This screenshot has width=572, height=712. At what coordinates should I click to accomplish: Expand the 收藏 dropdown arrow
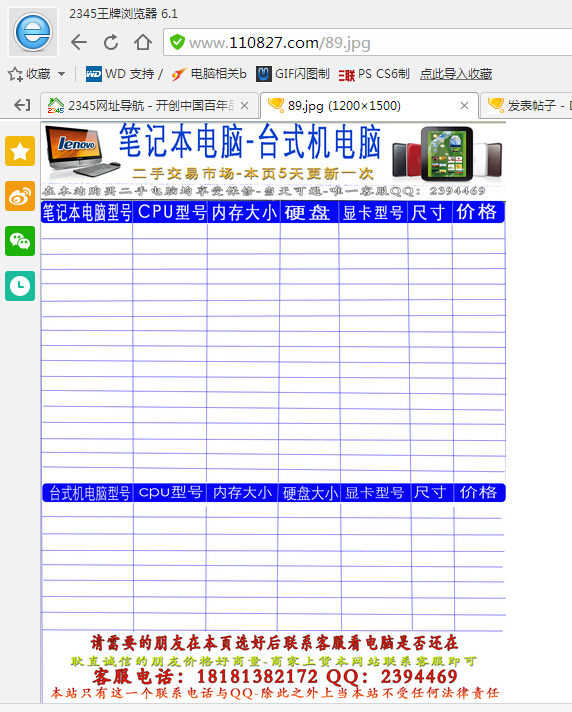(62, 74)
